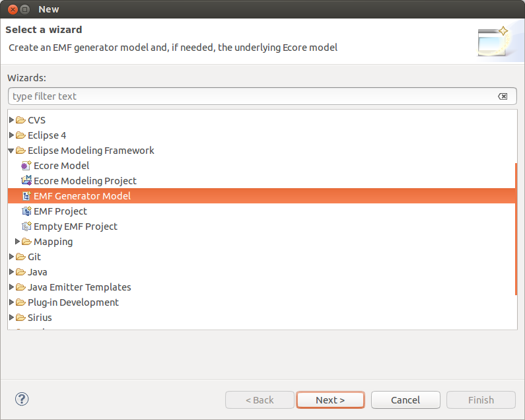Expand the Java category
This screenshot has height=420, width=525.
click(x=11, y=271)
